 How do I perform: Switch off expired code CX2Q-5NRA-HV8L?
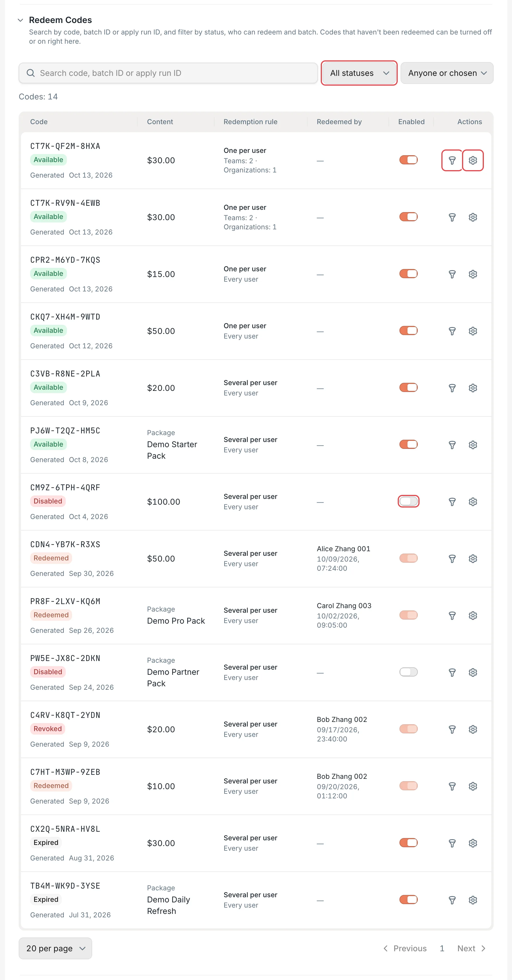pyautogui.click(x=408, y=842)
